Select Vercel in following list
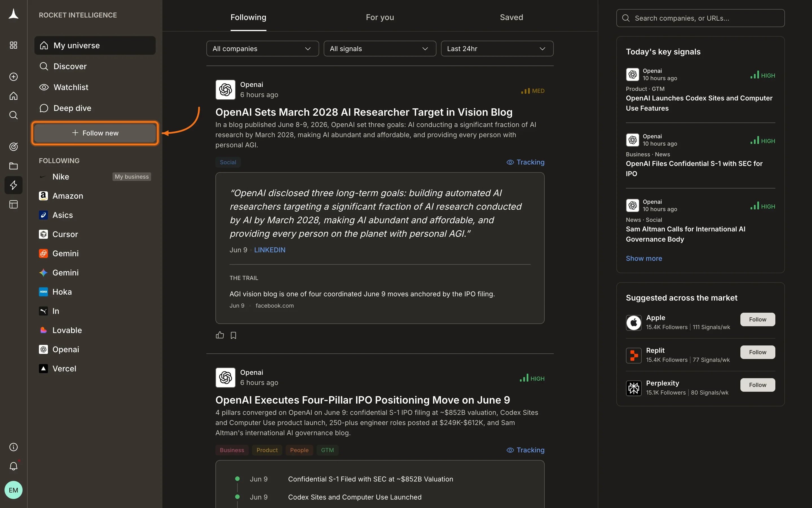Image resolution: width=812 pixels, height=508 pixels. (95, 369)
